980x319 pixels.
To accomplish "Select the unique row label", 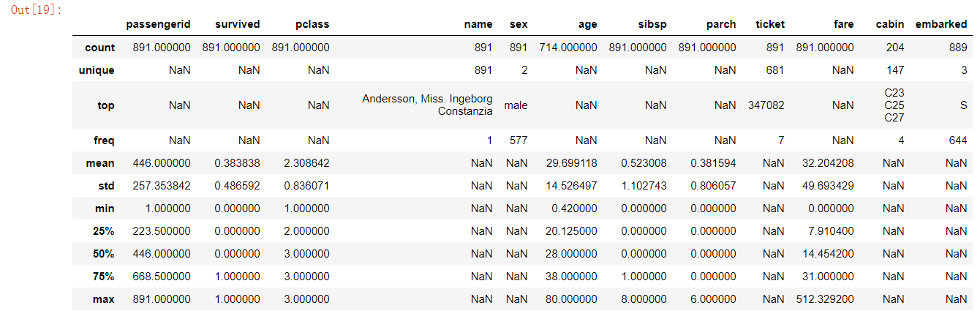I will click(97, 70).
